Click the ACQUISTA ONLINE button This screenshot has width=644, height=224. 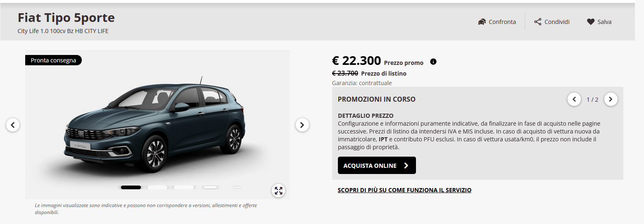377,165
